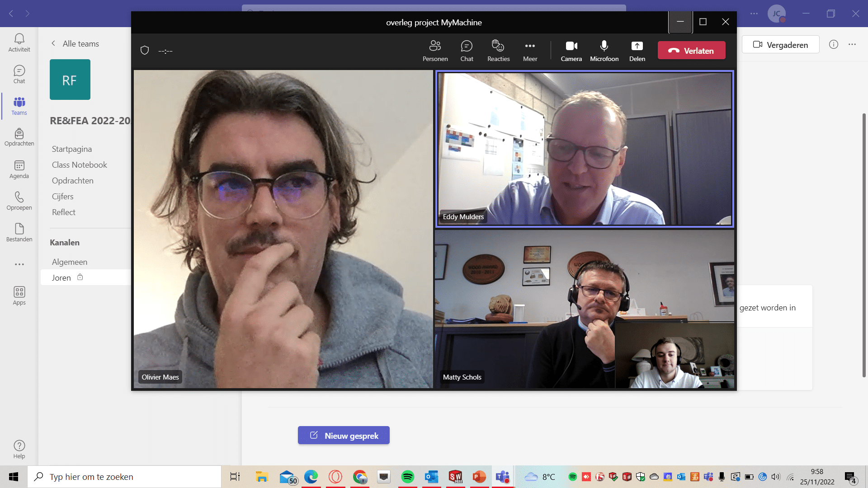Viewport: 868px width, 488px height.
Task: Click the meeting shield security icon
Action: pos(145,50)
